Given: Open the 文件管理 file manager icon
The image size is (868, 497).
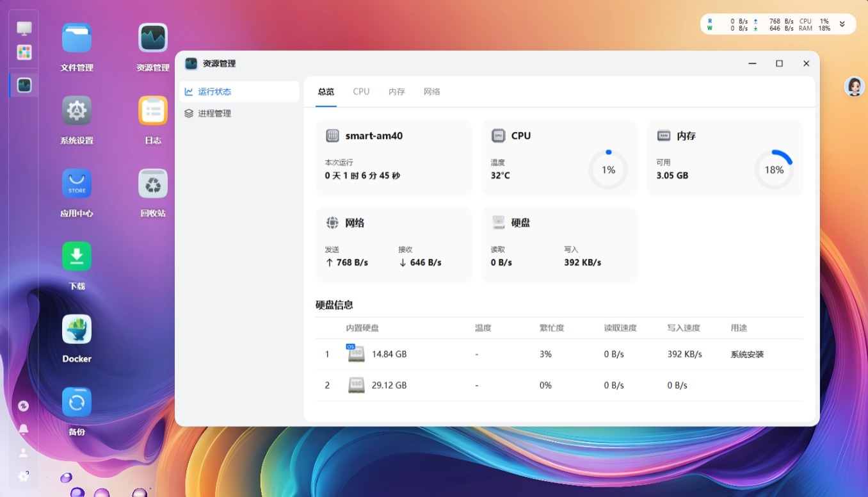Looking at the screenshot, I should coord(77,38).
